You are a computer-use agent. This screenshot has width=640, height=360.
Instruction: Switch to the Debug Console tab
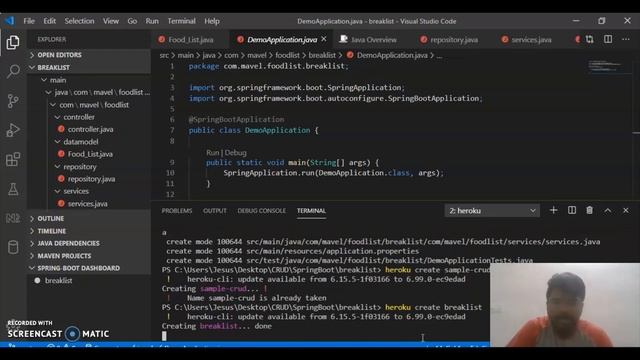click(x=262, y=211)
